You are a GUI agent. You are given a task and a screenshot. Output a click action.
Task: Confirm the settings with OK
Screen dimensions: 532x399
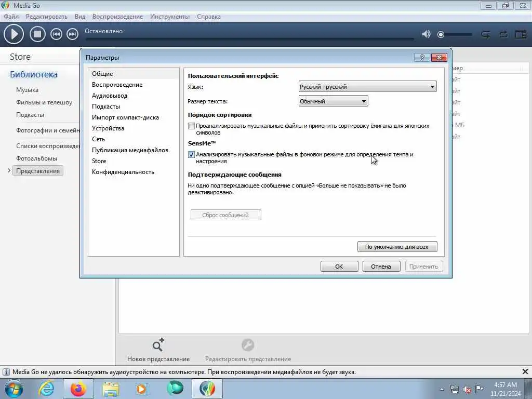[x=339, y=267]
